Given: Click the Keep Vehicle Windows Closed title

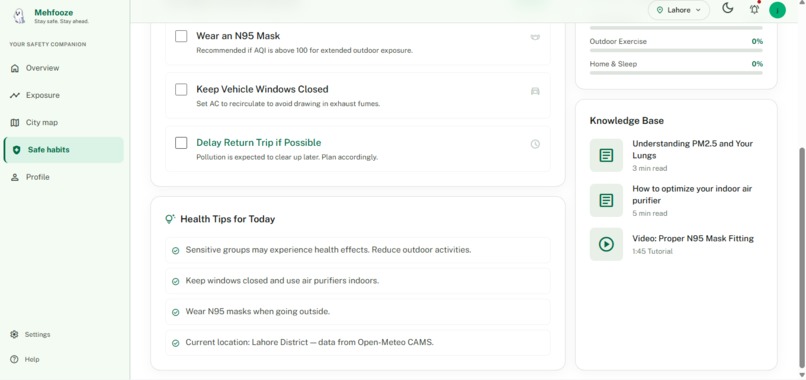Looking at the screenshot, I should coord(262,89).
